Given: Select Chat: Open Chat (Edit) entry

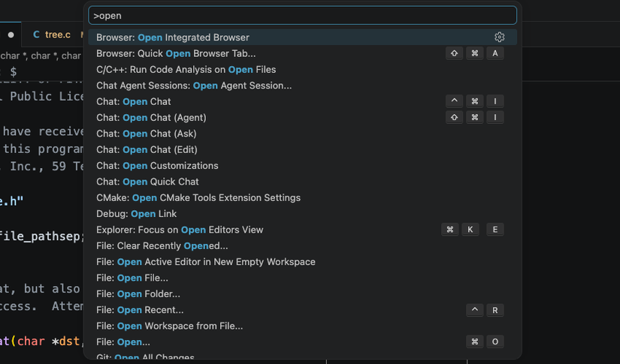Looking at the screenshot, I should [x=303, y=149].
